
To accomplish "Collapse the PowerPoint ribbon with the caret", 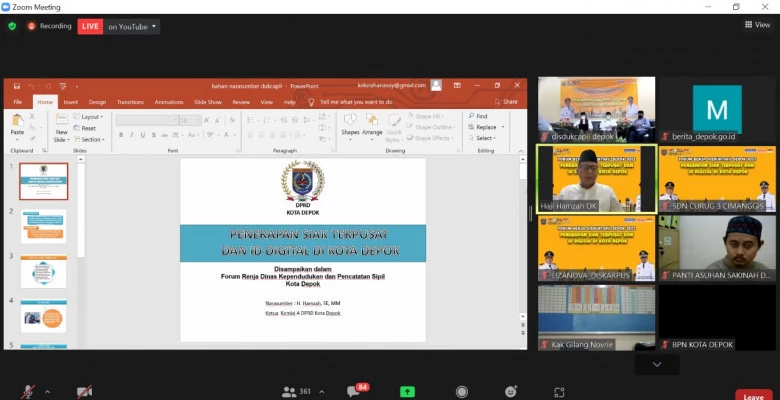I will (521, 150).
